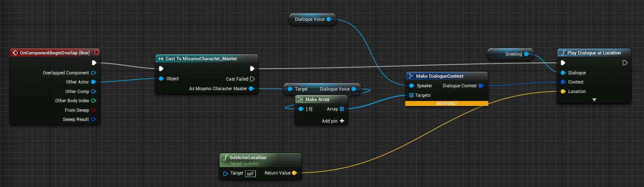Click the Overlapped Component output pin
Screen dimensions: 644x187
[x=93, y=73]
